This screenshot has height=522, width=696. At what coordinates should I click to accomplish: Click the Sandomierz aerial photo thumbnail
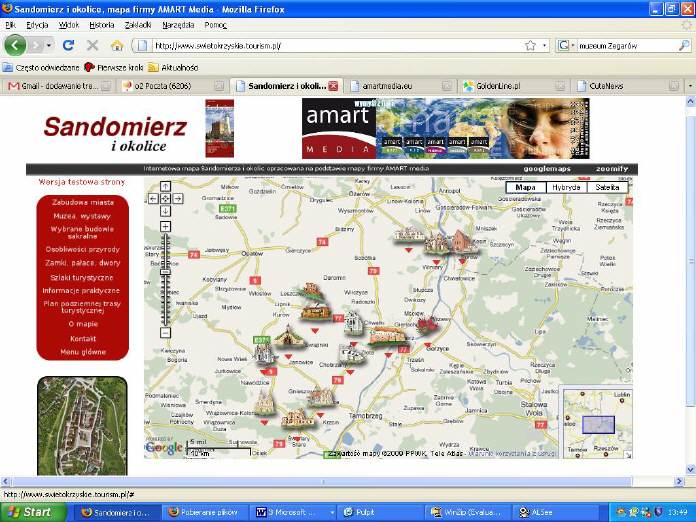click(x=83, y=426)
